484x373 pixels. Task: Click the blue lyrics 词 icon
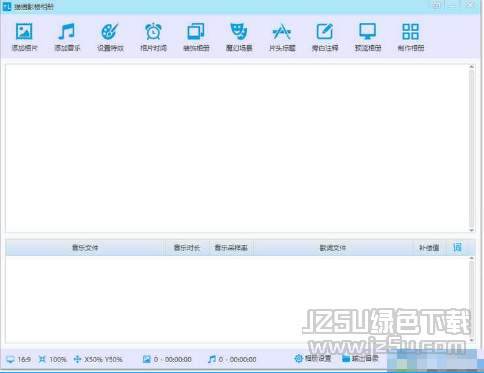point(457,247)
